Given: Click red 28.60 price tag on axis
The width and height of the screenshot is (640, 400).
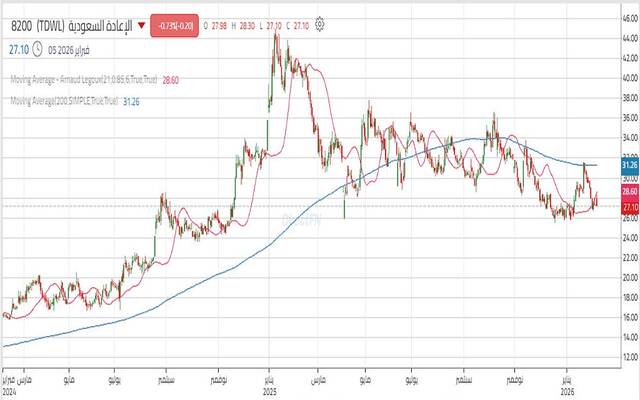Looking at the screenshot, I should tap(629, 191).
